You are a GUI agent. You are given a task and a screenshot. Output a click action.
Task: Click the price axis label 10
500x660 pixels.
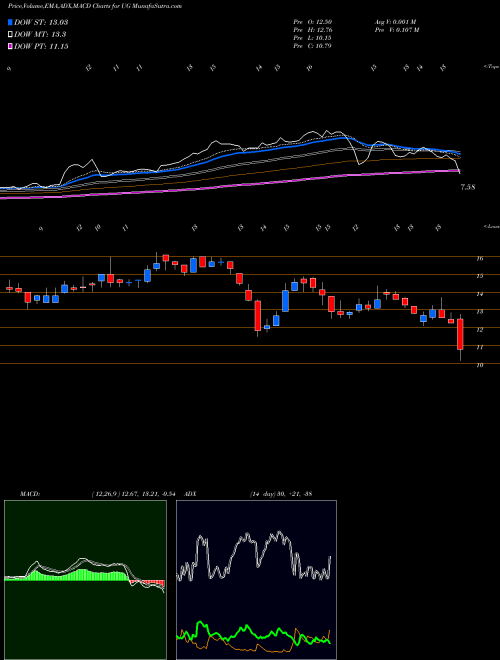click(480, 365)
